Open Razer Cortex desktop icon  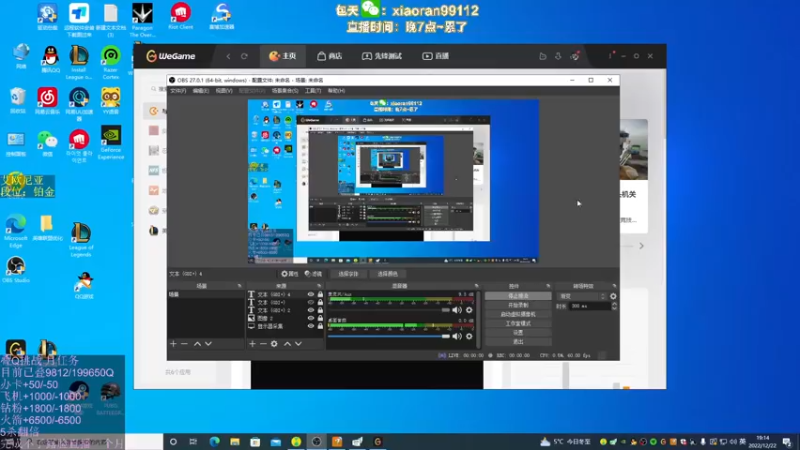pyautogui.click(x=111, y=63)
